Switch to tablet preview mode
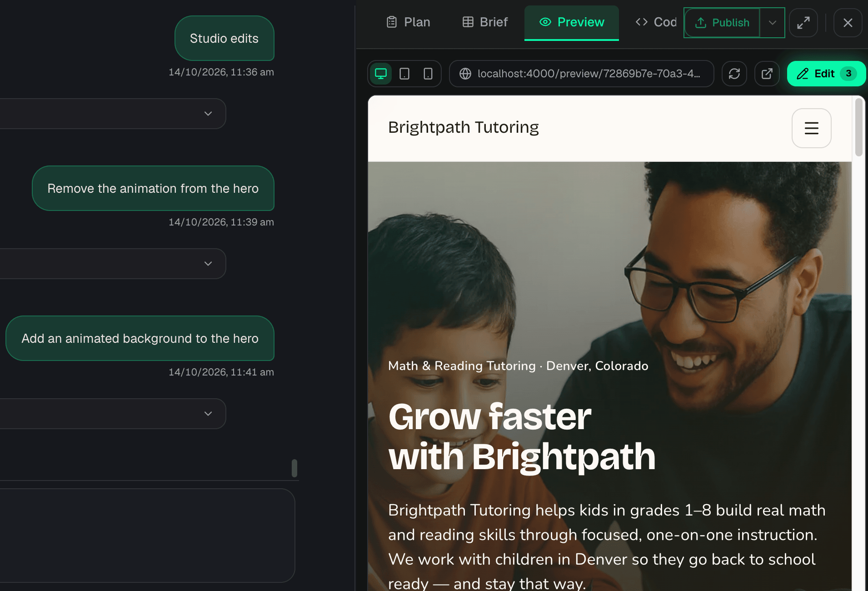This screenshot has width=868, height=591. click(404, 74)
